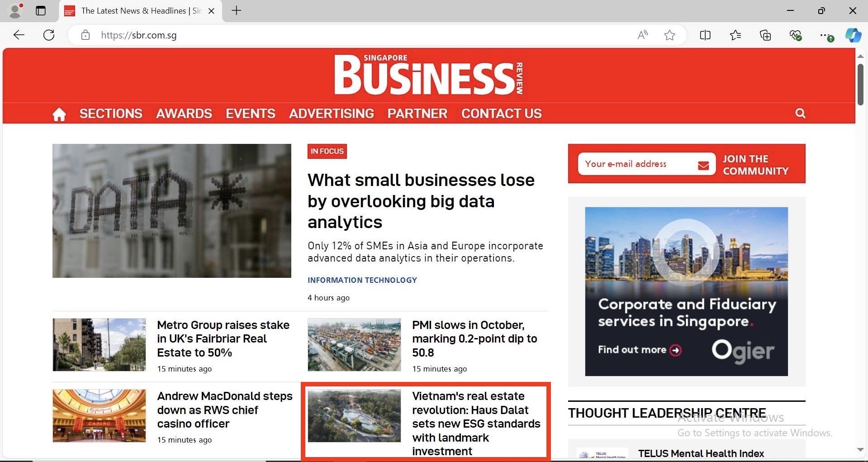This screenshot has height=462, width=868.
Task: Open the tab actions menu icon
Action: pos(41,11)
